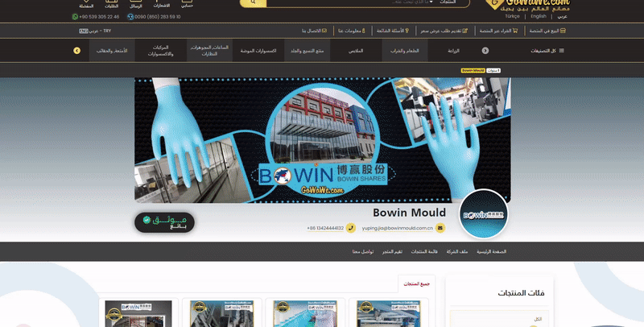Select the all (الكل) category filter

538,319
